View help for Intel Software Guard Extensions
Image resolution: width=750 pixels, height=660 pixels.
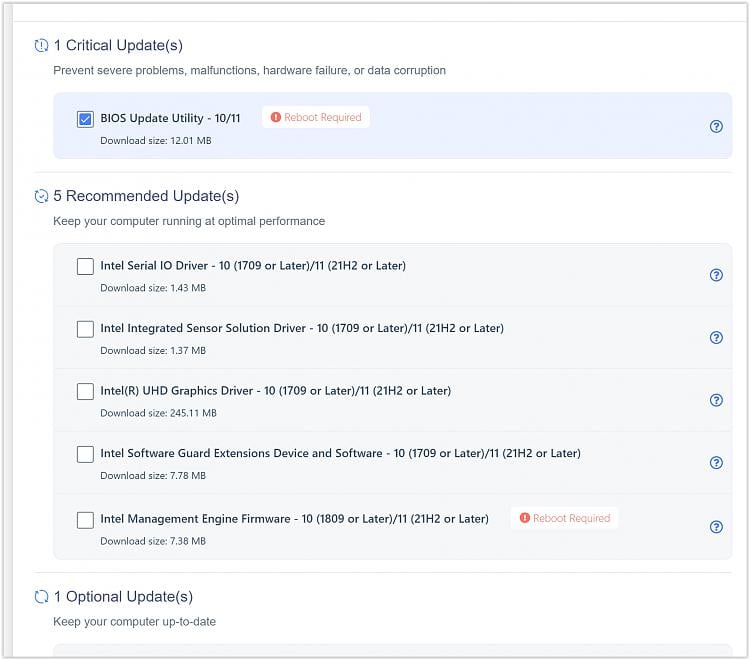[x=716, y=463]
